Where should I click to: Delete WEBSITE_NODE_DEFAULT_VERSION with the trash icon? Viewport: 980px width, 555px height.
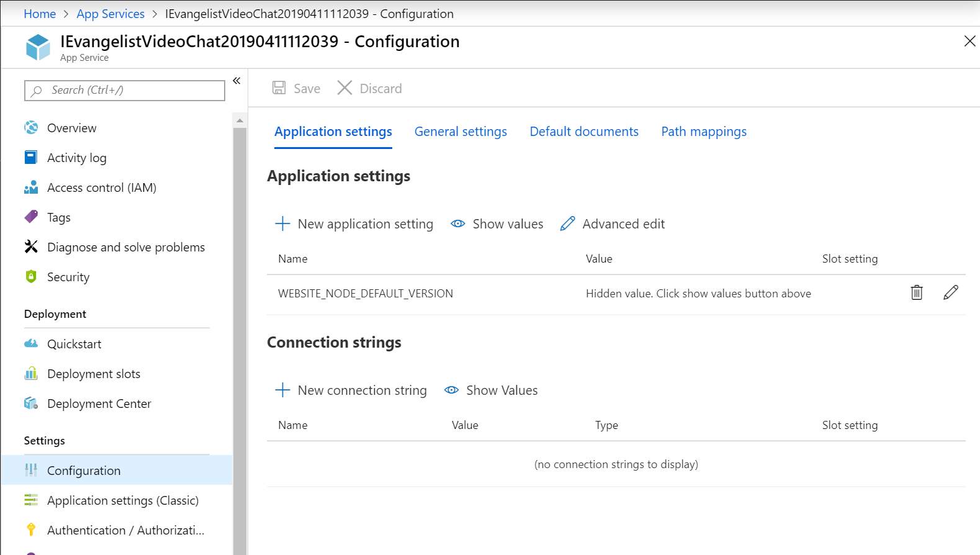(x=917, y=292)
